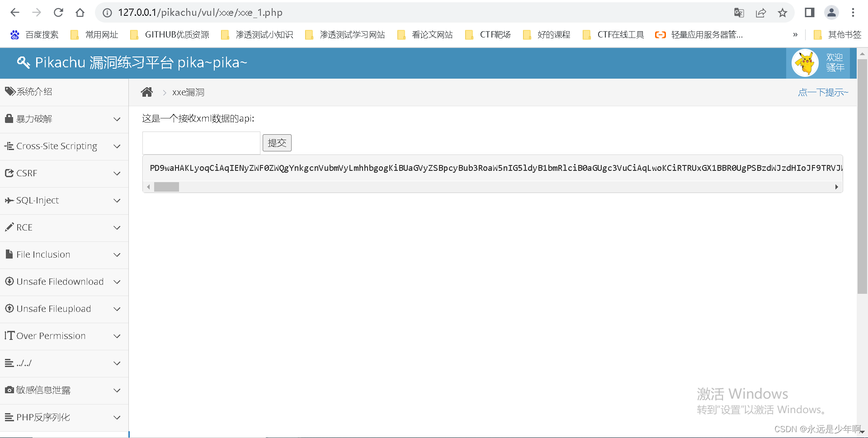868x438 pixels.
Task: Expand CSRF menu chevron
Action: click(x=117, y=174)
